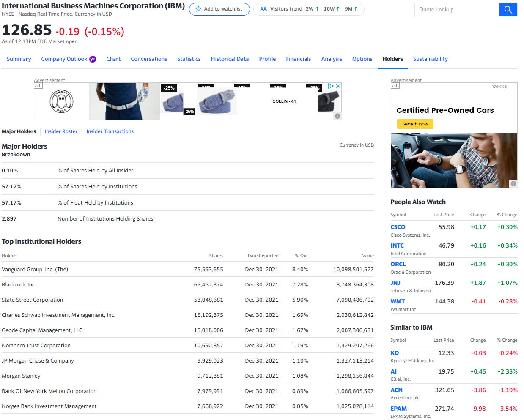Open the ACN ticker link

pyautogui.click(x=396, y=390)
